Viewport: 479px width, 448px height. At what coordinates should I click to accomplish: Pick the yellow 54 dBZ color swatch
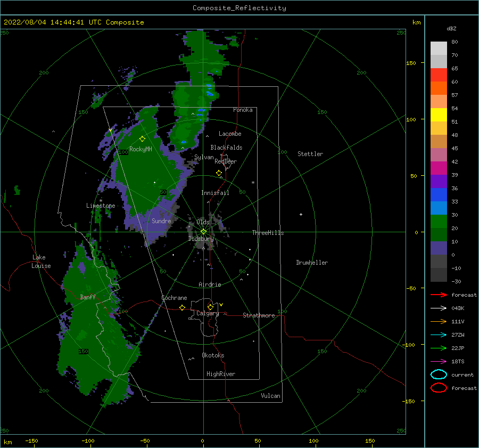tap(439, 115)
